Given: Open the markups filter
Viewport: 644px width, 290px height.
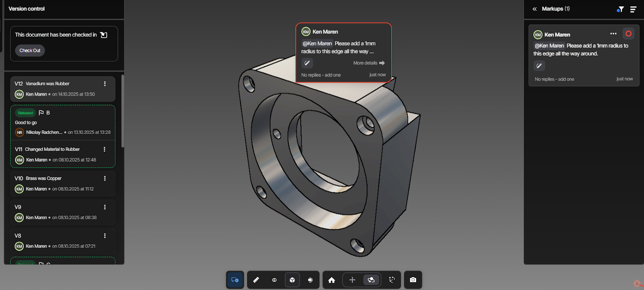Looking at the screenshot, I should [620, 9].
